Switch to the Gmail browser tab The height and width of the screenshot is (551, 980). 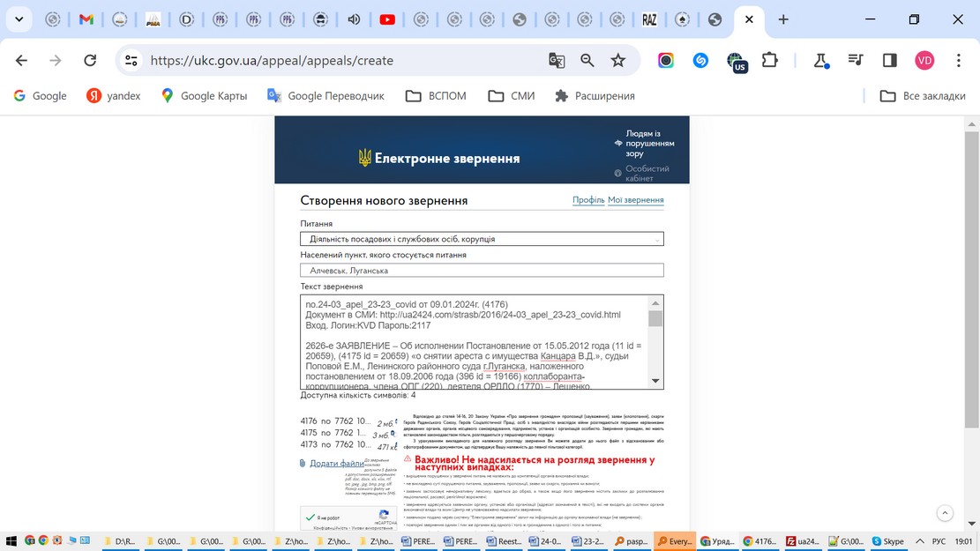86,19
